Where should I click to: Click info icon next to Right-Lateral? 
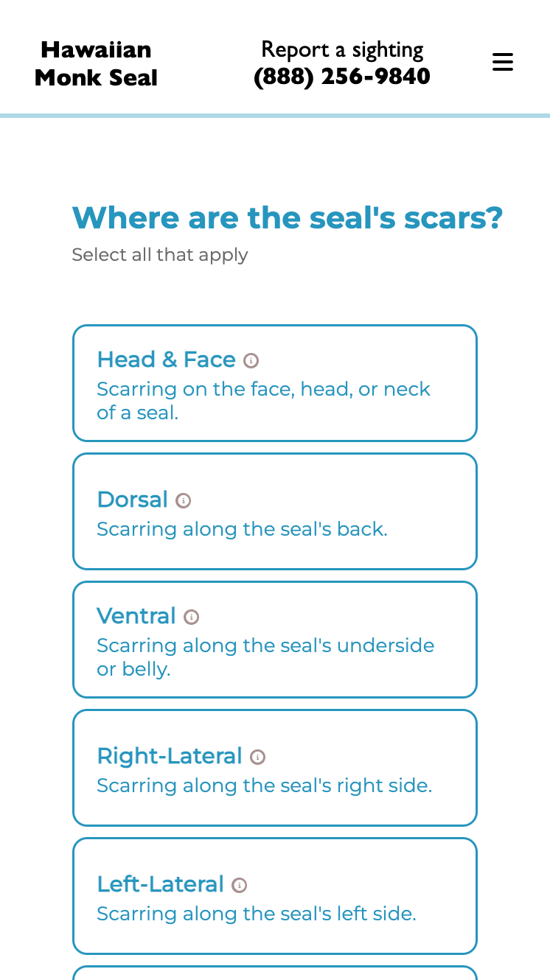(x=257, y=757)
